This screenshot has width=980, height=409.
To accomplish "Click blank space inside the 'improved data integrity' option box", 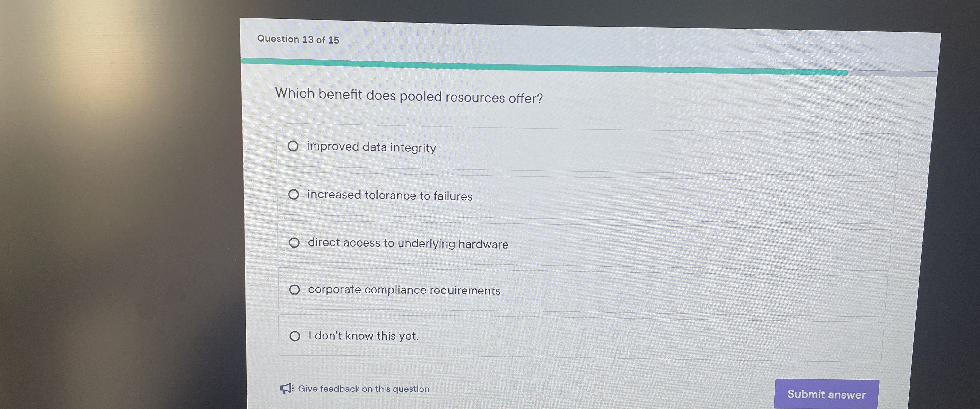I will [x=666, y=152].
